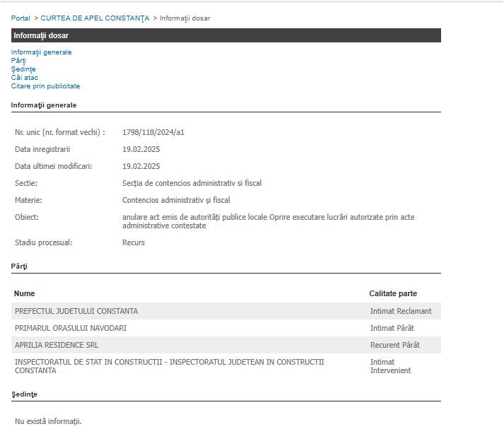The image size is (504, 446).
Task: Open Citare prin publicitate link
Action: 45,86
